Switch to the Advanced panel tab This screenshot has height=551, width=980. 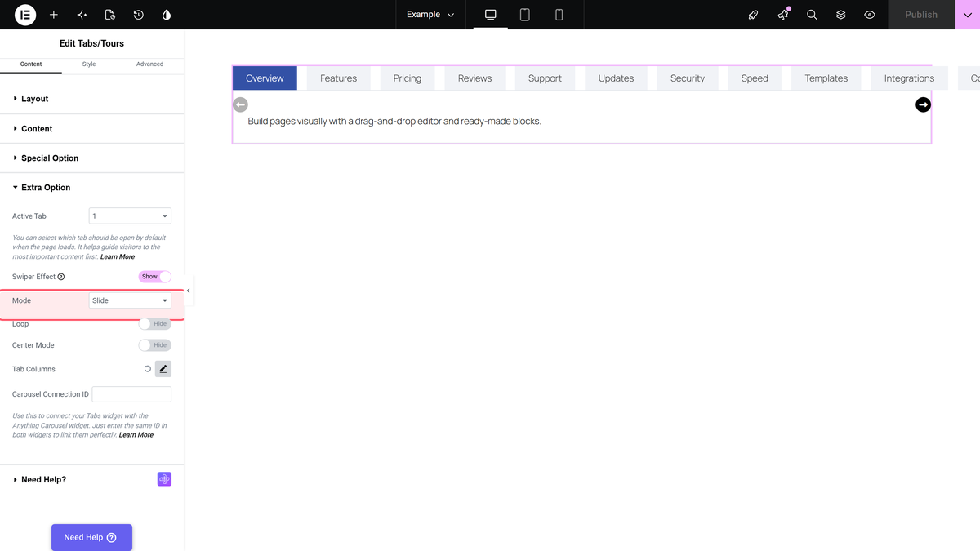149,64
